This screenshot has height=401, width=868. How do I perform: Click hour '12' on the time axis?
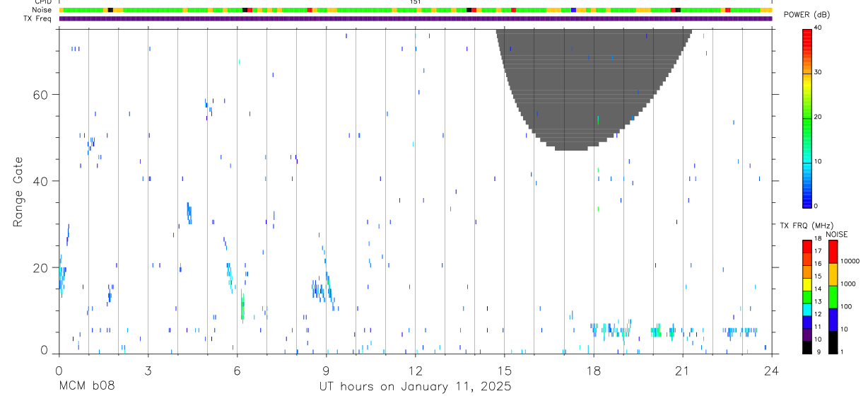(415, 370)
